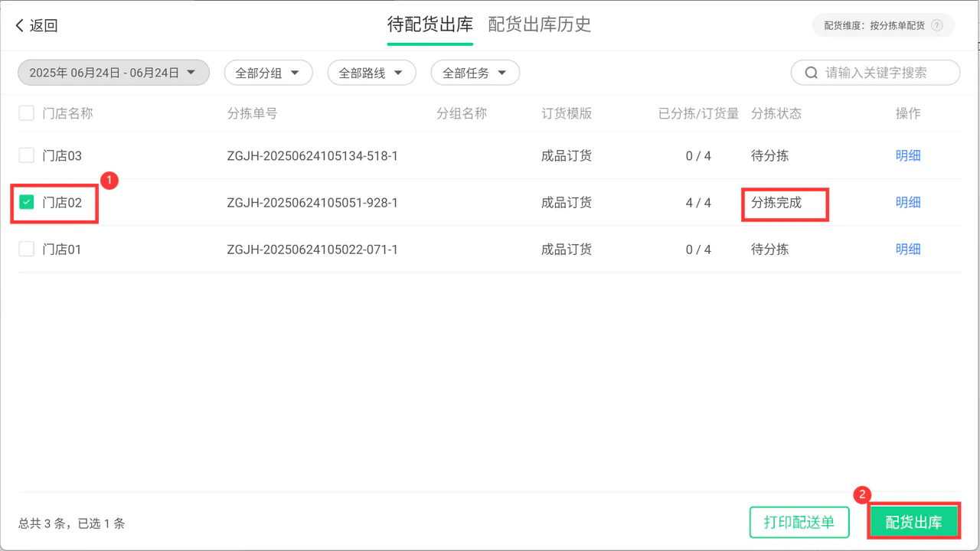This screenshot has height=551, width=980.
Task: Click the back arrow 返回
Action: coord(36,25)
